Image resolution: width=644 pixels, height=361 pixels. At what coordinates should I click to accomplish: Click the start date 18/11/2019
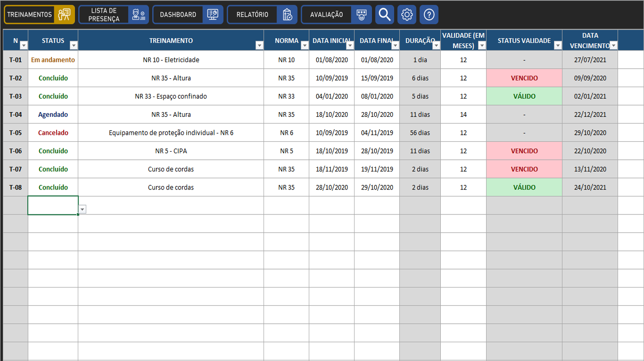(x=332, y=169)
